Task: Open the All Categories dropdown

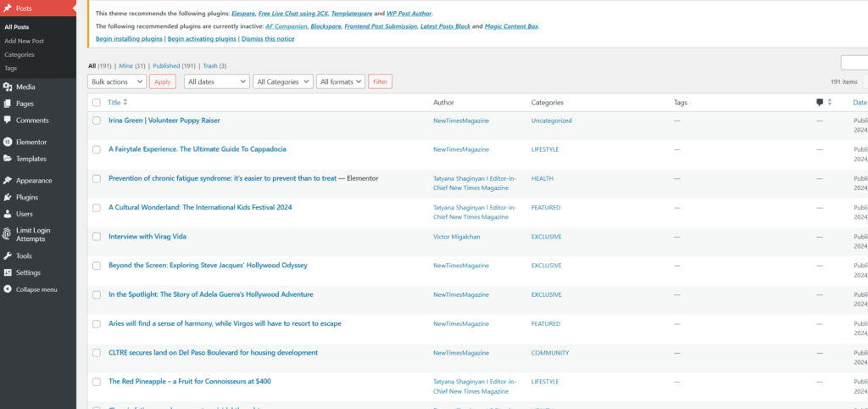Action: click(283, 81)
